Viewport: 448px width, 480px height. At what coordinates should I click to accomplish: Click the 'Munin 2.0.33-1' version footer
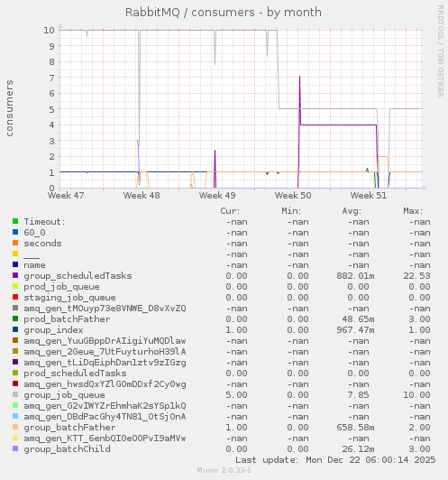(x=224, y=470)
